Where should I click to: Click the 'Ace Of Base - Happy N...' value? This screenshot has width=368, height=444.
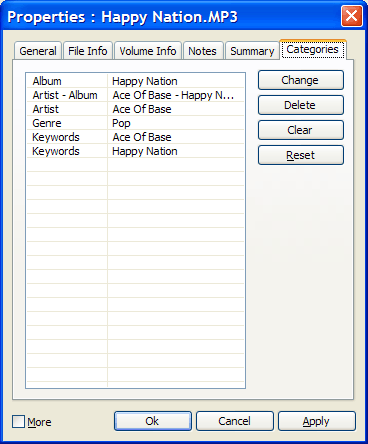[173, 95]
